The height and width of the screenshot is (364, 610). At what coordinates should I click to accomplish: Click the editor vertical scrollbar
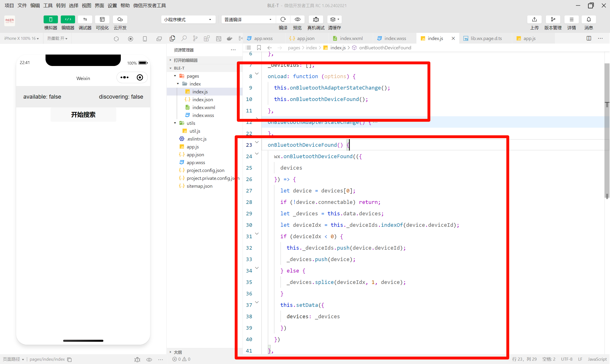click(x=607, y=130)
